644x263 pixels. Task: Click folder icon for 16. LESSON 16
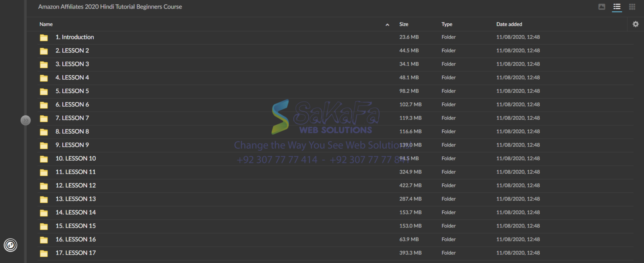44,240
